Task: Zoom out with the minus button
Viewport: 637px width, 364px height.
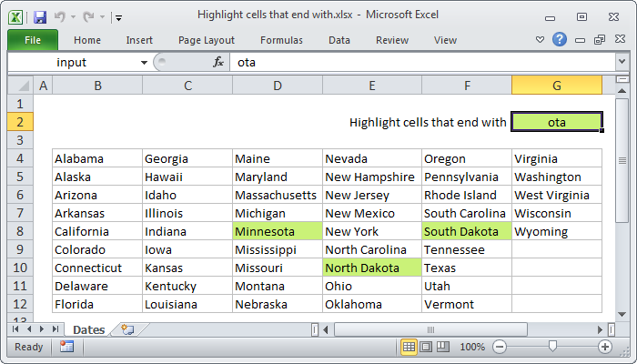Action: click(500, 347)
